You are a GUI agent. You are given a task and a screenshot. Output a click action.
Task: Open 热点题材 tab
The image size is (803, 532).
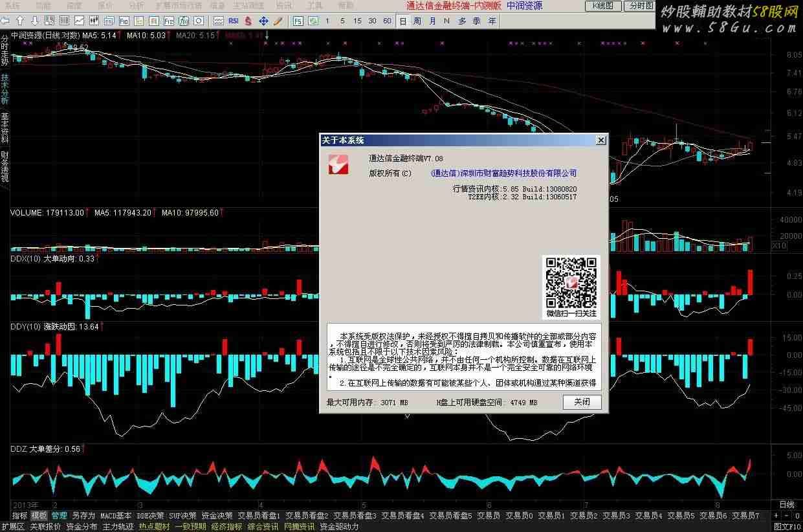[154, 527]
